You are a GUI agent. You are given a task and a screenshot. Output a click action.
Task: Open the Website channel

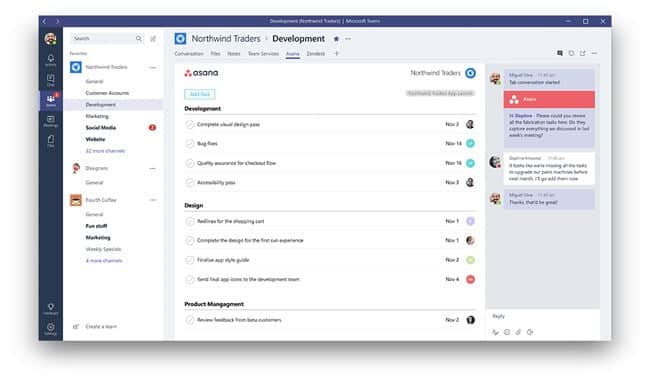(x=95, y=139)
